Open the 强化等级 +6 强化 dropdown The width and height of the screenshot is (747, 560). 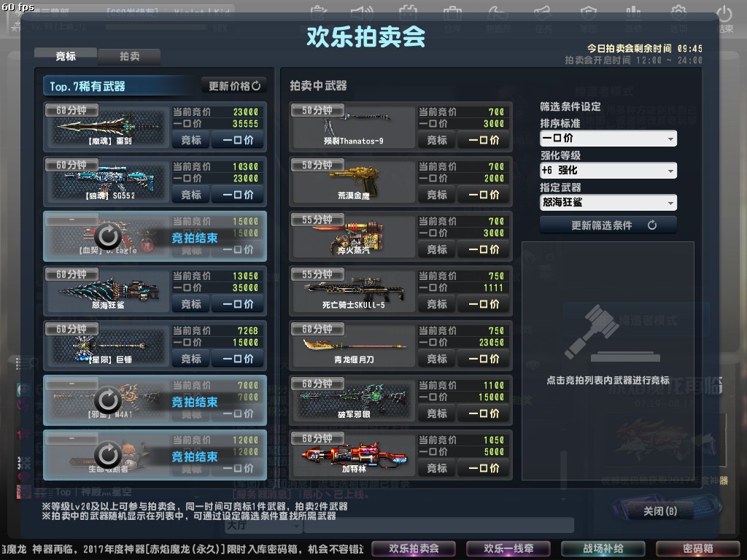click(608, 171)
